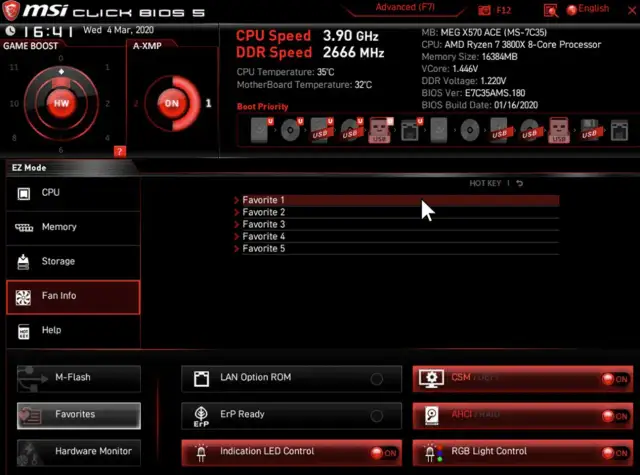
Task: Turn off RGB Light Control
Action: (523, 453)
